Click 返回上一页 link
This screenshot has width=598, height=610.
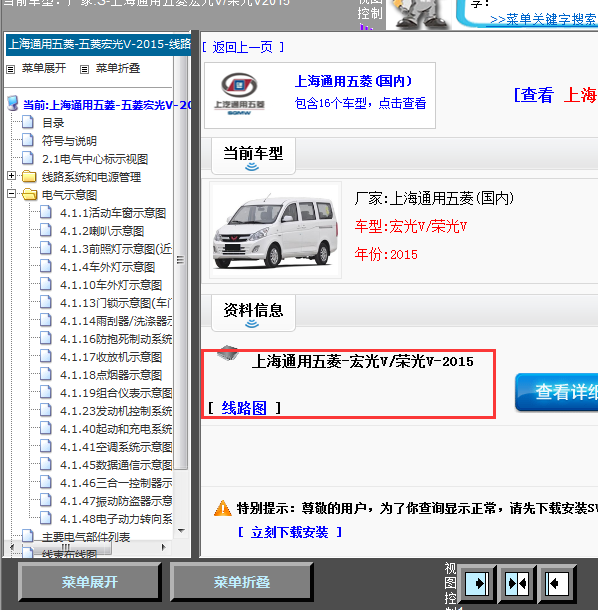(x=242, y=47)
